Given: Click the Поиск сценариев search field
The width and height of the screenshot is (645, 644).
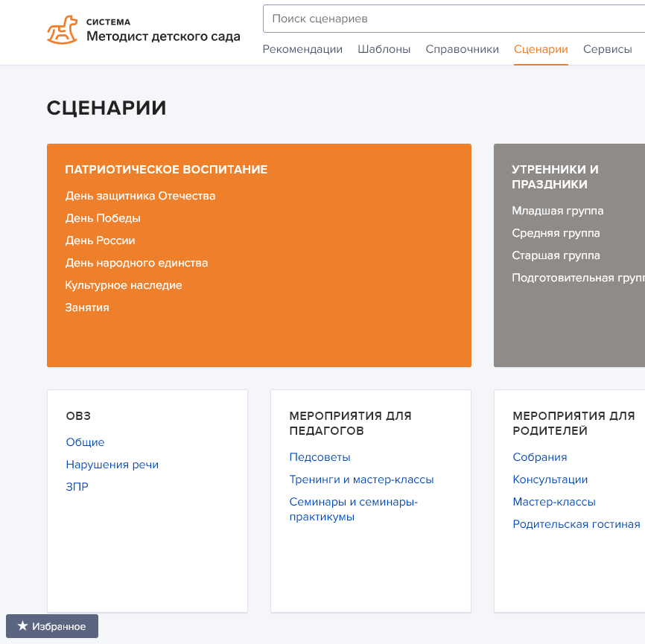Looking at the screenshot, I should 454,19.
